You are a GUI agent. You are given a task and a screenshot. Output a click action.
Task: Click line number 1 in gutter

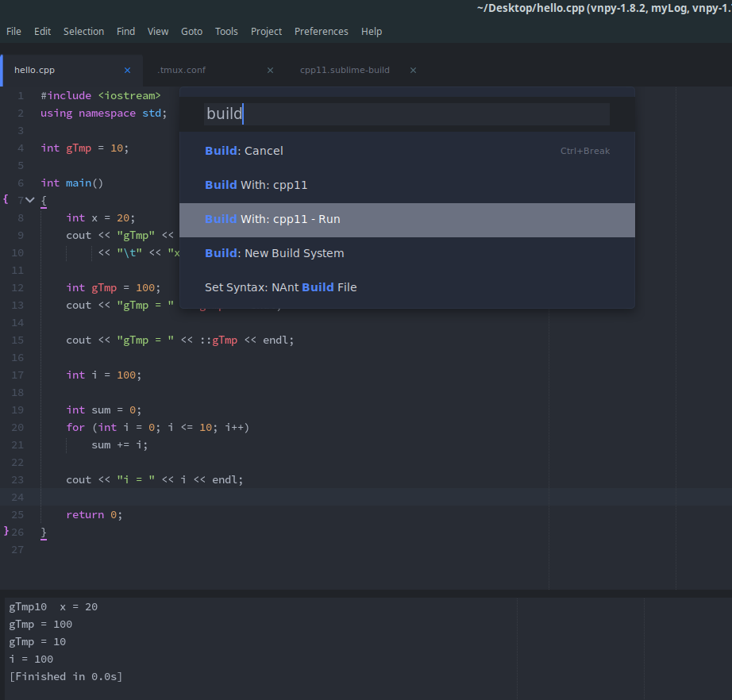click(21, 96)
